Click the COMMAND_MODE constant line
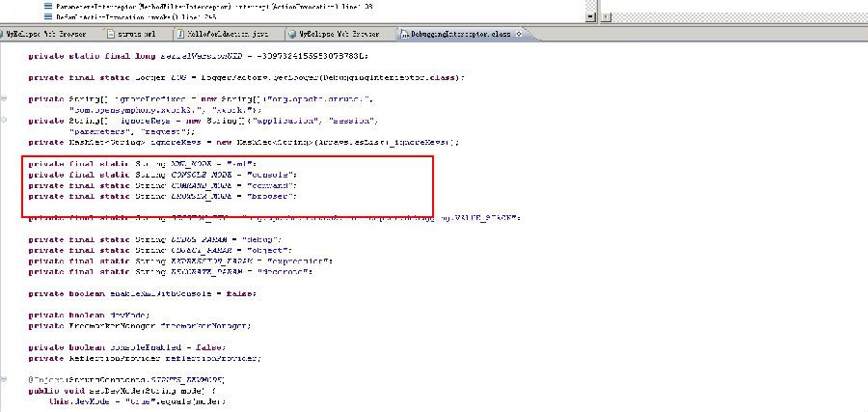This screenshot has width=868, height=412. point(163,185)
